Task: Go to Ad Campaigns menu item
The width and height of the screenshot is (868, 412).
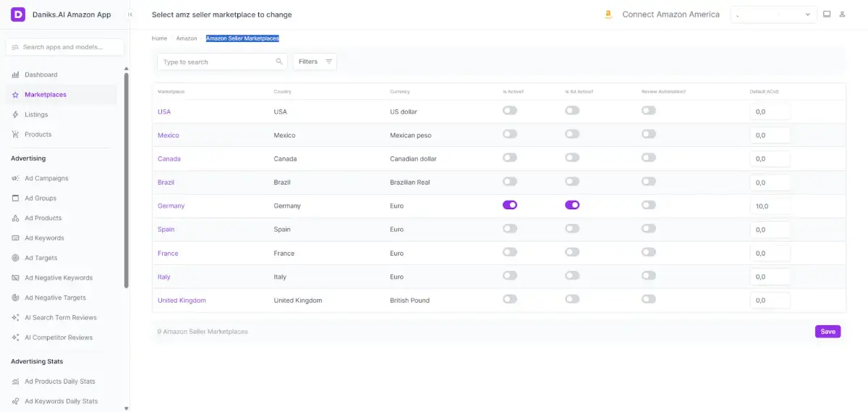Action: pos(46,178)
